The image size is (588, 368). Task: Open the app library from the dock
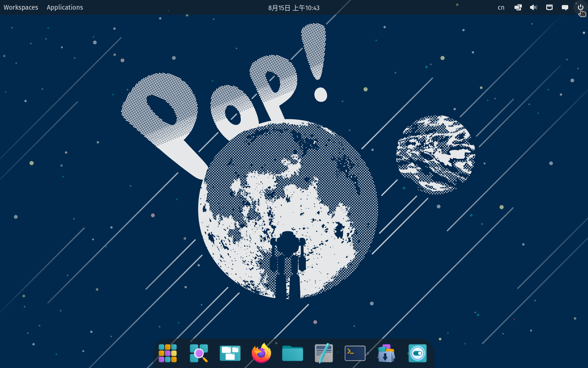pos(167,353)
